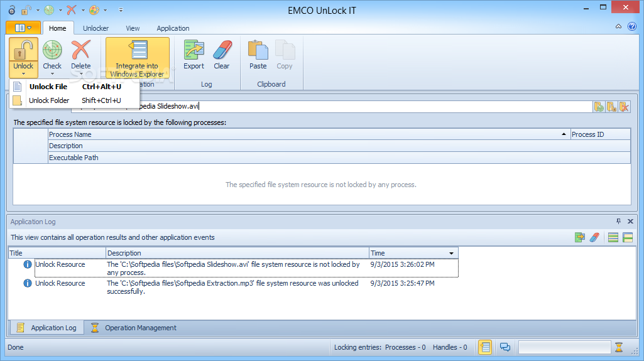Open dropdown arrow next to palette icon
This screenshot has width=644, height=361.
(105, 10)
